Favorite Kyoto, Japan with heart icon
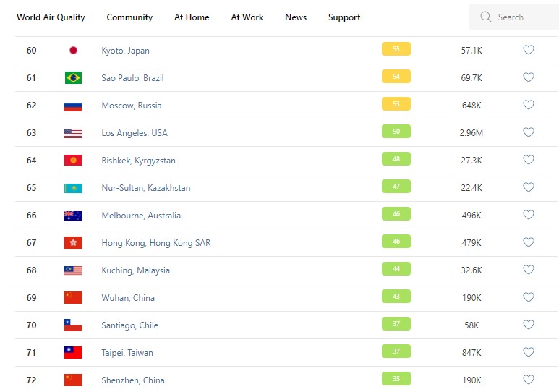559x392 pixels. coord(528,50)
